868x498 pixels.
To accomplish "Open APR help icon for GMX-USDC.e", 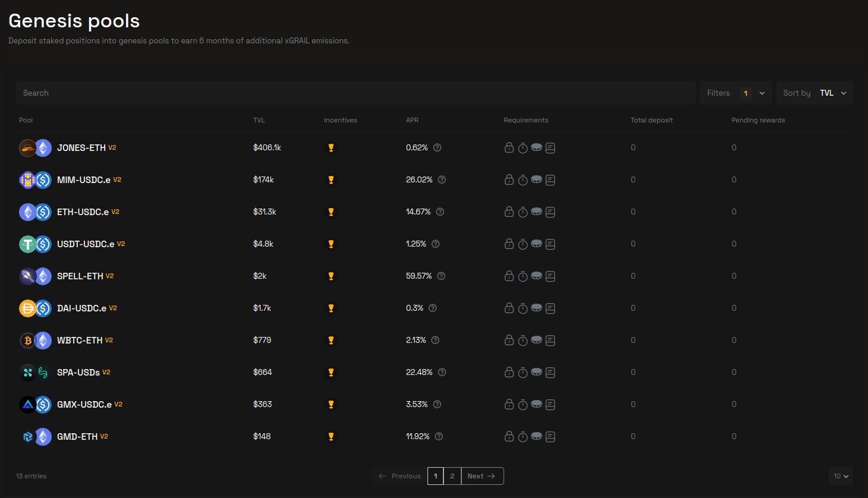I will (437, 404).
